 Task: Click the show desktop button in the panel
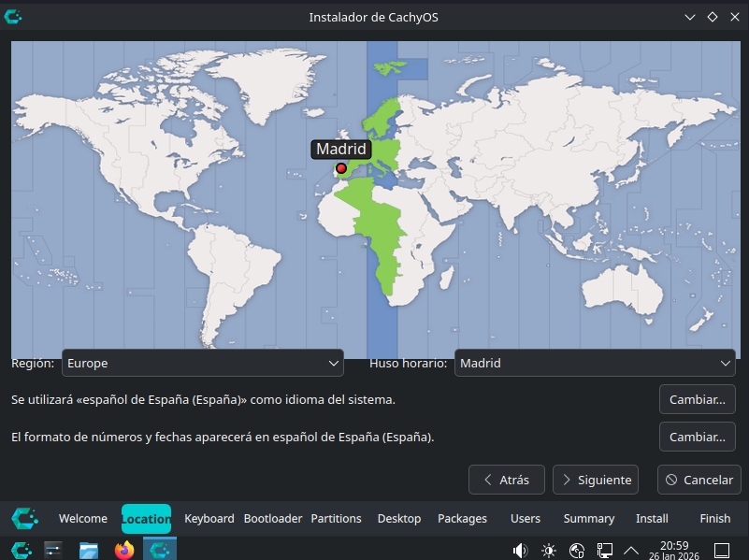pos(722,550)
